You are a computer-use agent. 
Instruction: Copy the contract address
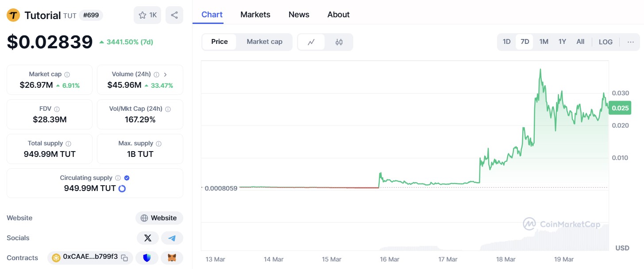pos(125,257)
